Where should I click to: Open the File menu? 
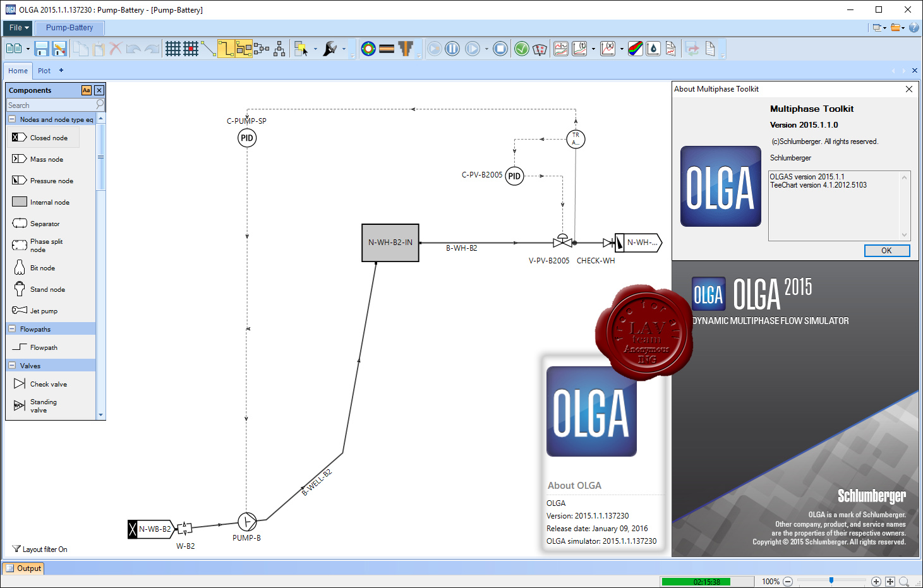click(19, 28)
